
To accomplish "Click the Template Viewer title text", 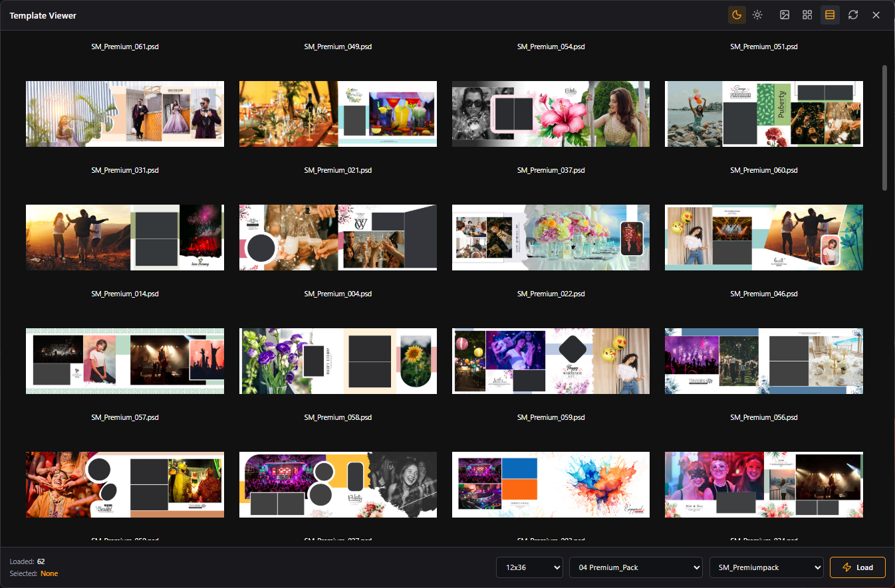I will (43, 15).
